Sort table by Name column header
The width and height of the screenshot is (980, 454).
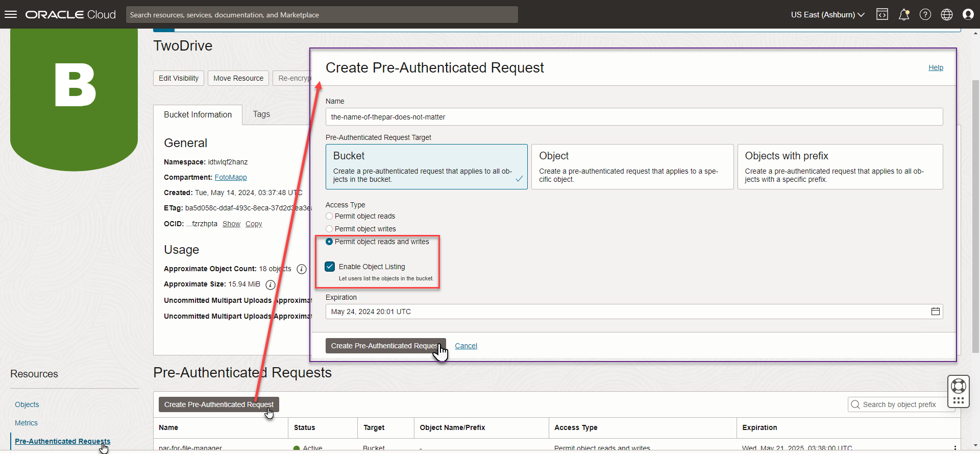pos(168,427)
